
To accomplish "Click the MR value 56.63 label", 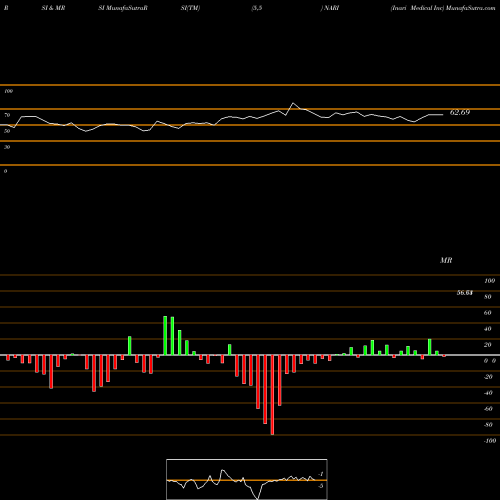I will (x=465, y=293).
